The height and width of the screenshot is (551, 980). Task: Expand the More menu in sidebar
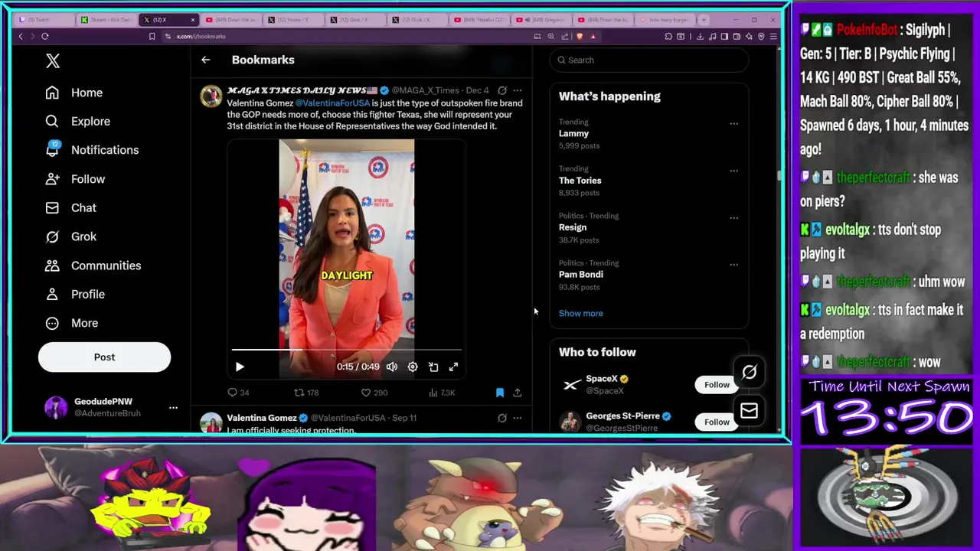pyautogui.click(x=71, y=323)
